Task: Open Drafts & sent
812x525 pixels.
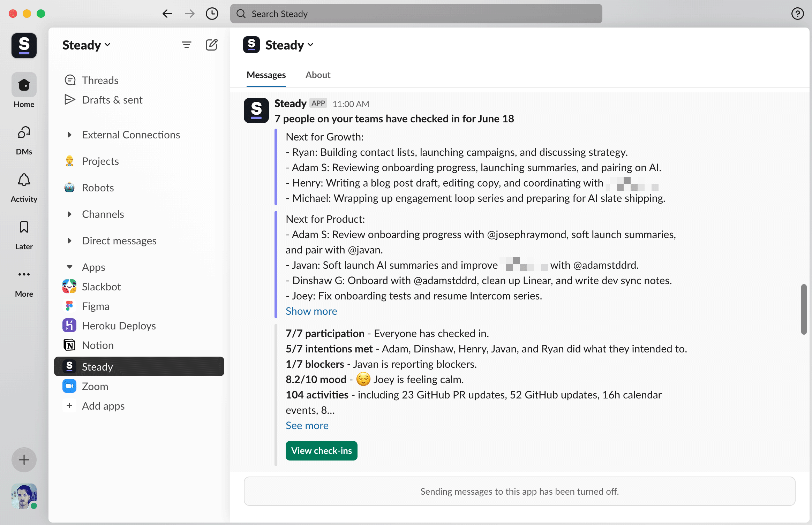Action: click(x=139, y=100)
